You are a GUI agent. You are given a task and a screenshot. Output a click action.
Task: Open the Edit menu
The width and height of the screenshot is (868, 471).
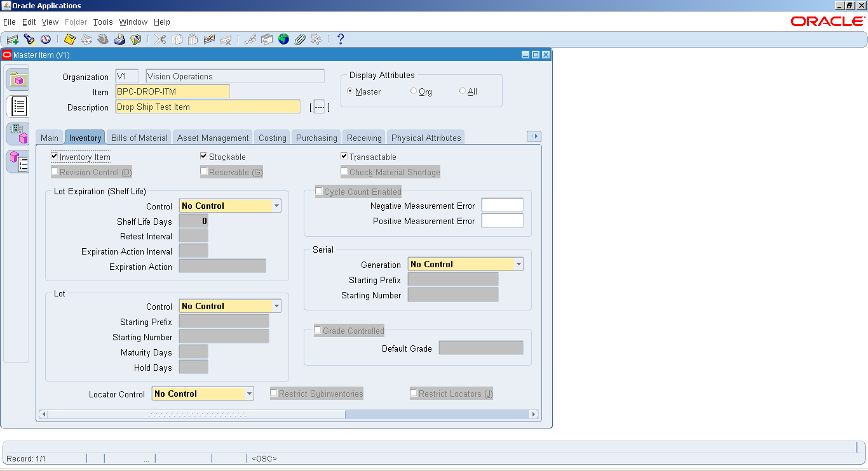pyautogui.click(x=29, y=22)
